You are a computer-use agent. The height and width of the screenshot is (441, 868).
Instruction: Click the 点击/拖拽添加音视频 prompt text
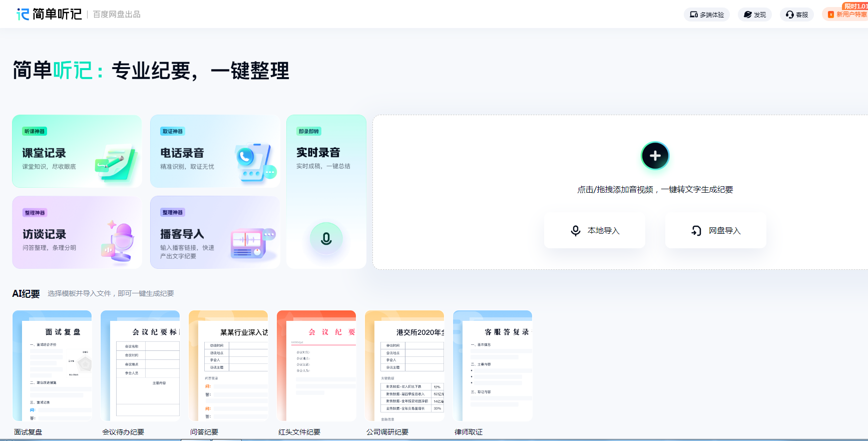[655, 189]
